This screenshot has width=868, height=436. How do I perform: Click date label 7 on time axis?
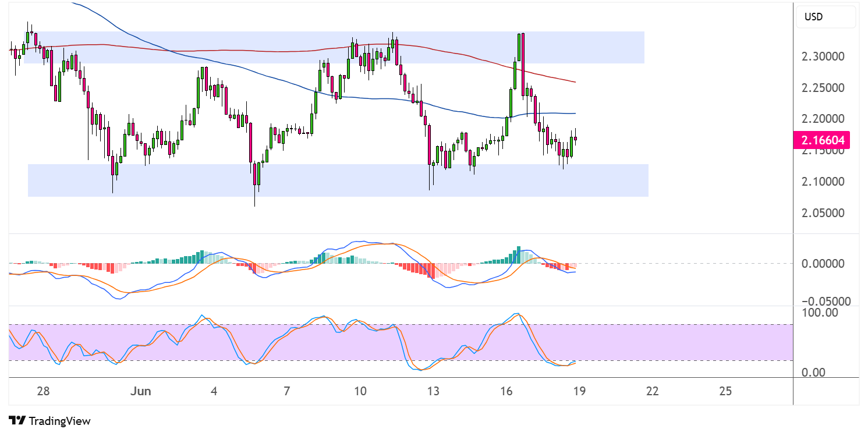(287, 391)
